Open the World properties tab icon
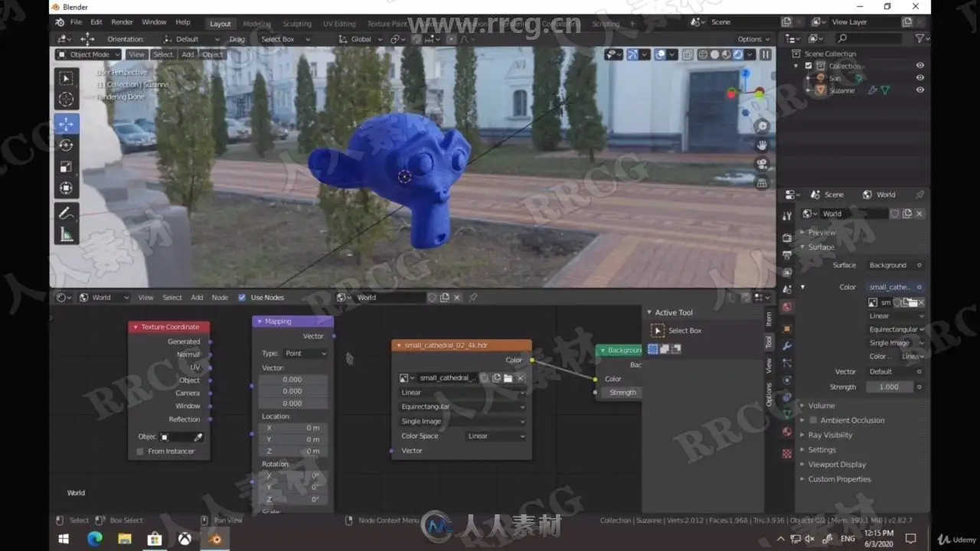 (x=787, y=307)
